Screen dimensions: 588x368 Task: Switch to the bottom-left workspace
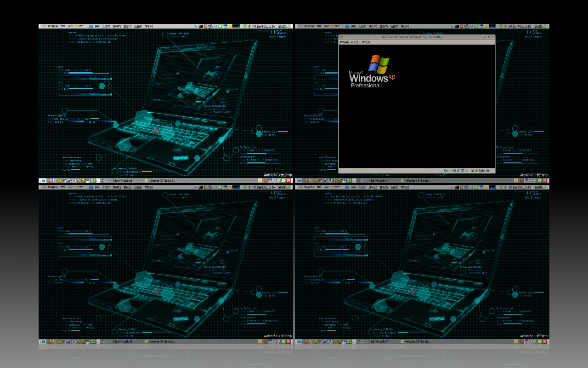point(166,265)
